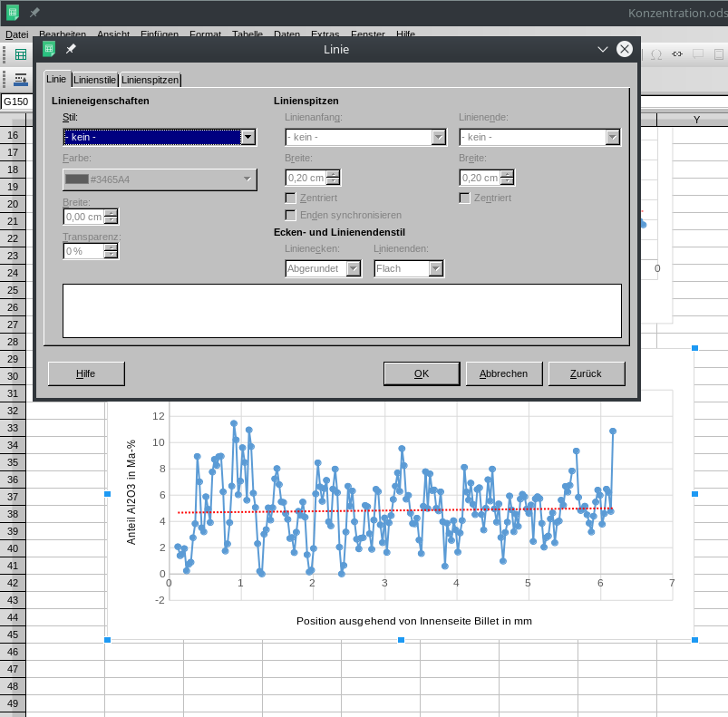
Task: Toggle Zentriert checkbox under Linienende
Action: pyautogui.click(x=465, y=198)
